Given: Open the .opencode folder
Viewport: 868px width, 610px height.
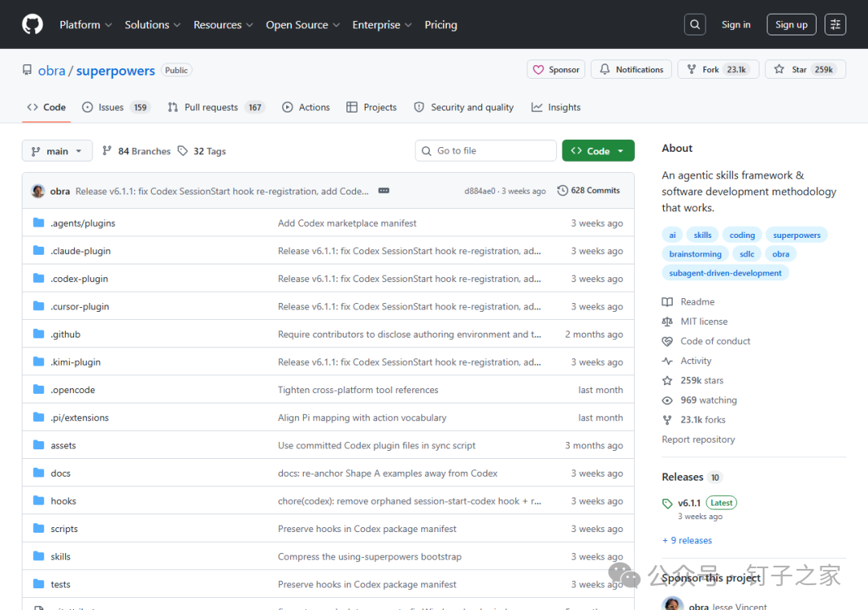Looking at the screenshot, I should (x=72, y=390).
